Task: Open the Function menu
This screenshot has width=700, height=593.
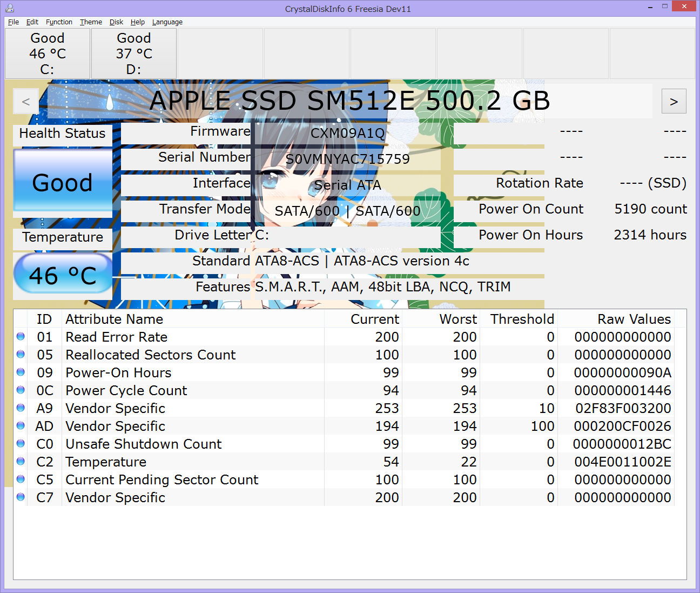Action: coord(59,22)
